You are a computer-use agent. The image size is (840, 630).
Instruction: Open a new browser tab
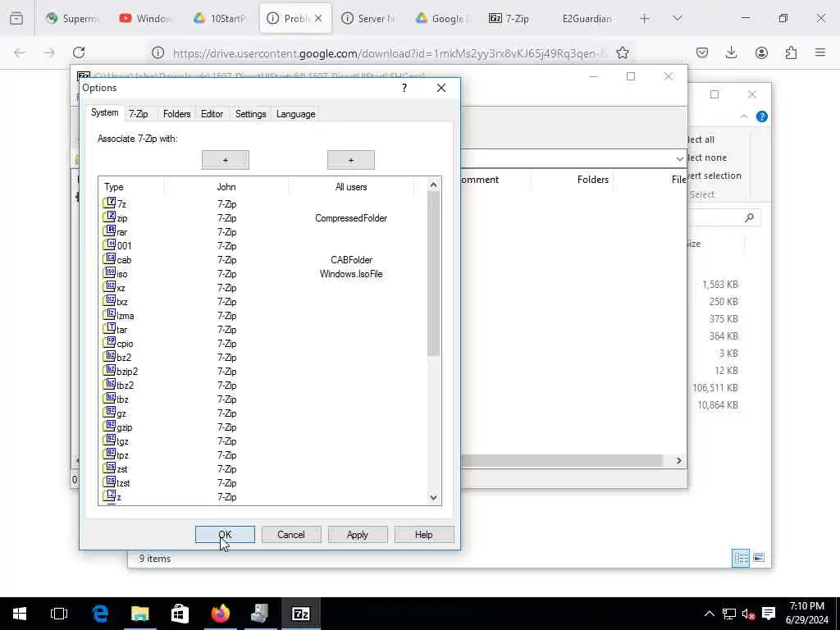(645, 18)
